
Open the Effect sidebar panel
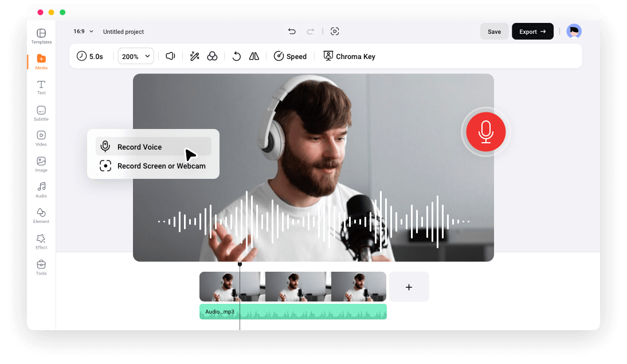click(x=41, y=242)
